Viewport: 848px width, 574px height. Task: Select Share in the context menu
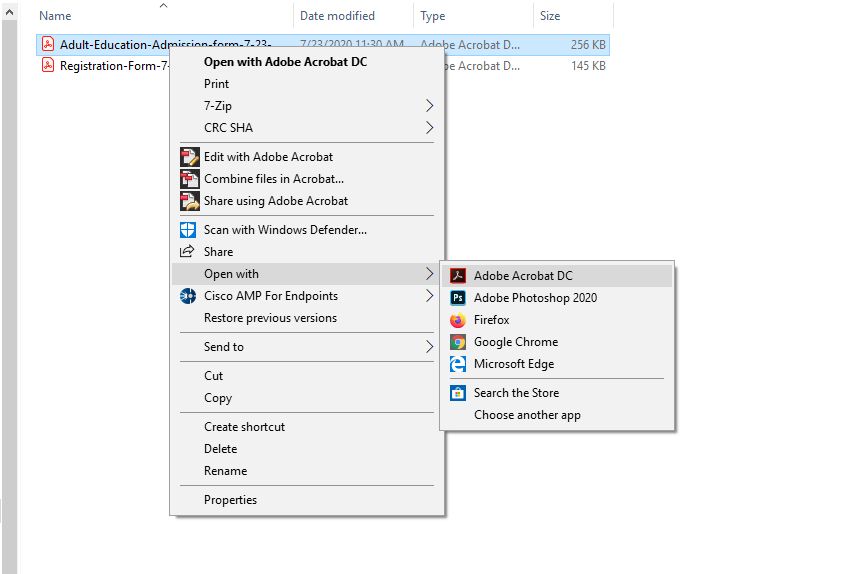[x=307, y=252]
